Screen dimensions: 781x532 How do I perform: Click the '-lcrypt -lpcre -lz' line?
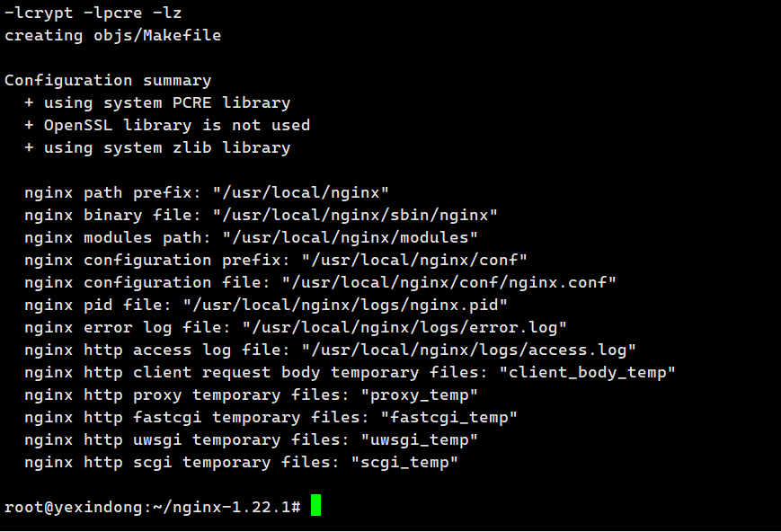[x=93, y=13]
